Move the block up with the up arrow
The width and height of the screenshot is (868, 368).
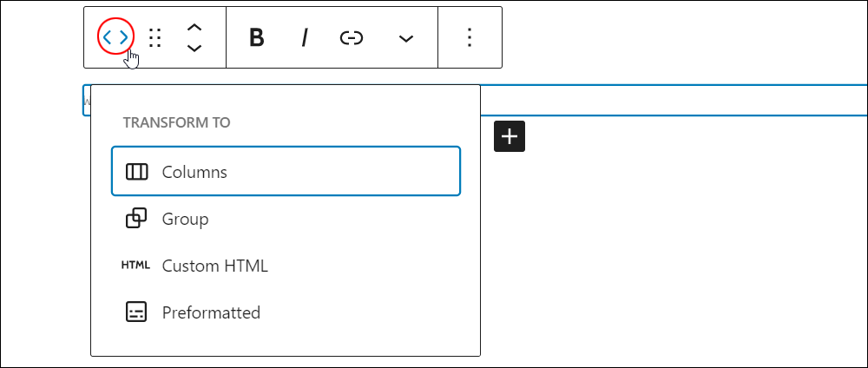coord(194,27)
